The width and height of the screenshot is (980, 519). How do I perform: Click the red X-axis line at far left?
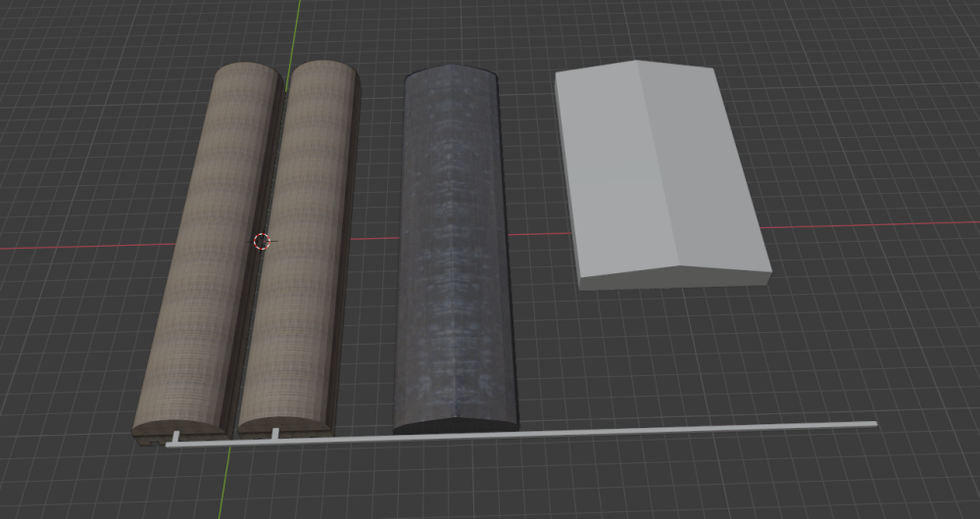(x=59, y=246)
